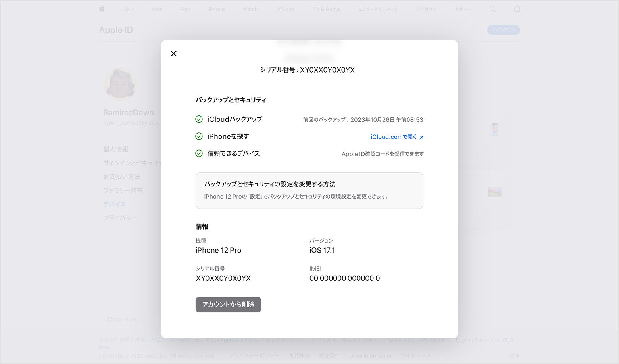
Task: Open the shopping bag icon
Action: [517, 9]
